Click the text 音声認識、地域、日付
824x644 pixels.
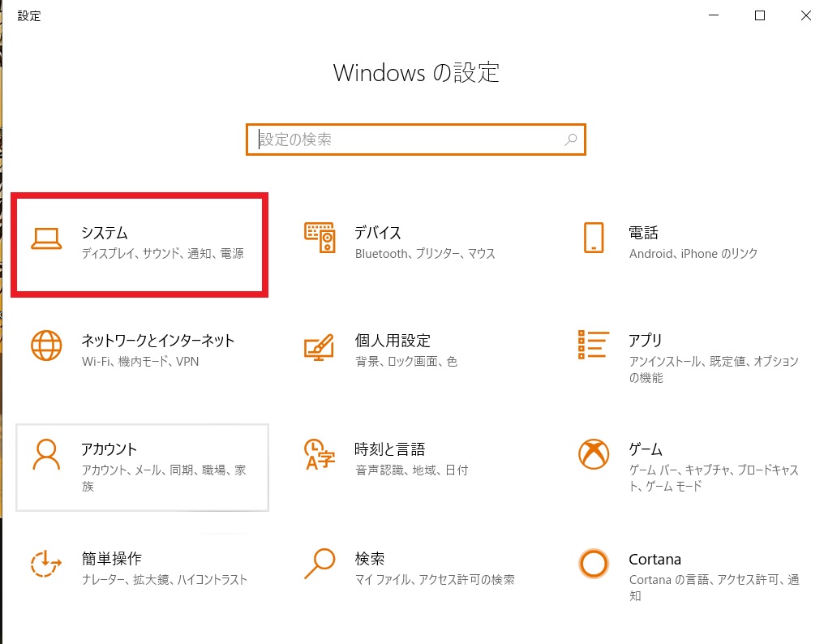click(411, 470)
